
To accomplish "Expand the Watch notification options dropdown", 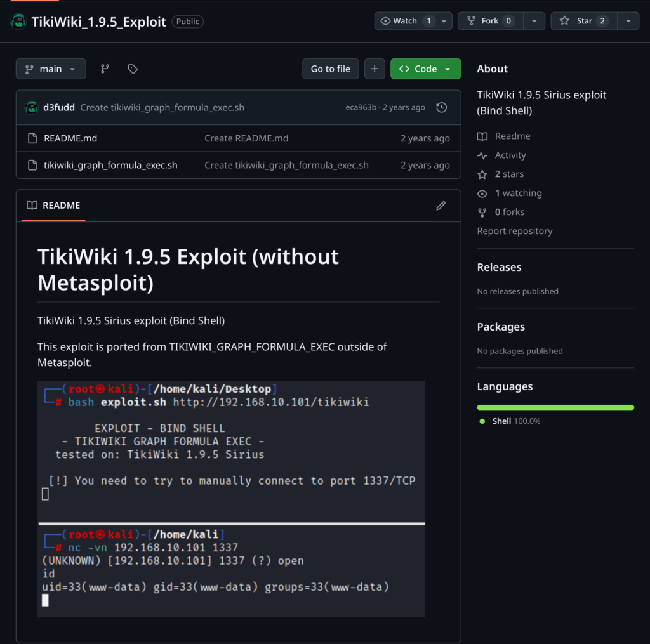I will [444, 21].
